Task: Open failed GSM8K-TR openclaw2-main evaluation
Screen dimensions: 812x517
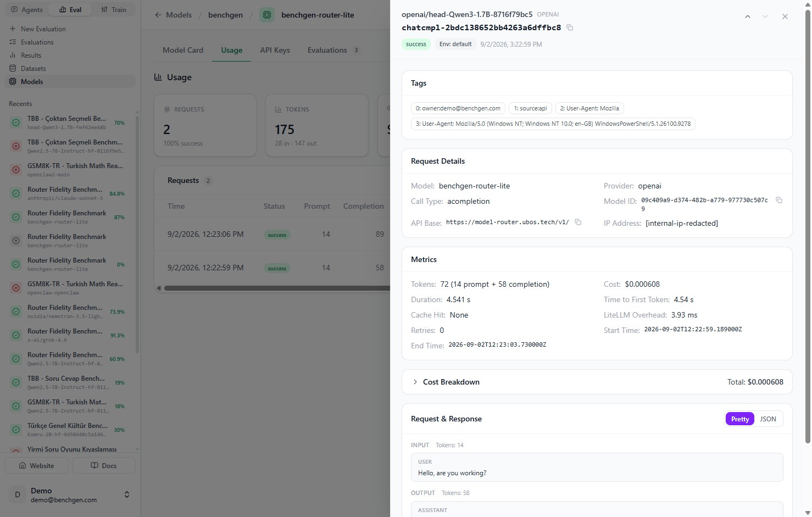Action: pyautogui.click(x=70, y=170)
